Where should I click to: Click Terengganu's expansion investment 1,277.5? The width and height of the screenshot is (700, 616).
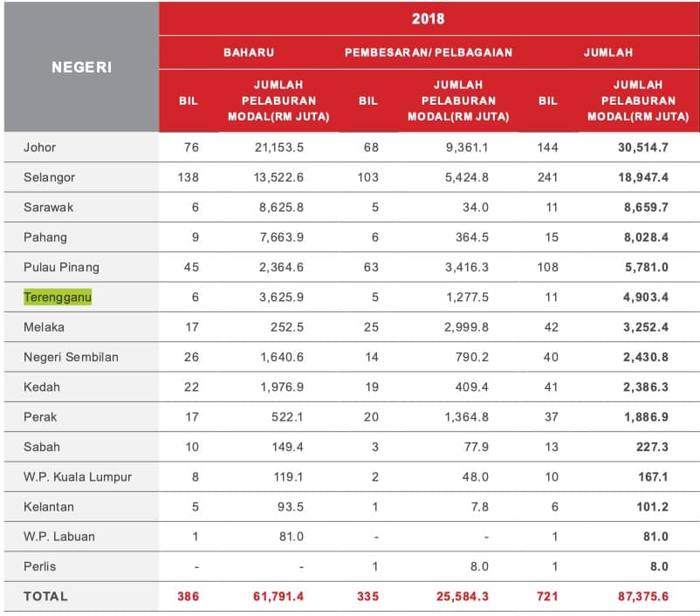click(x=468, y=297)
